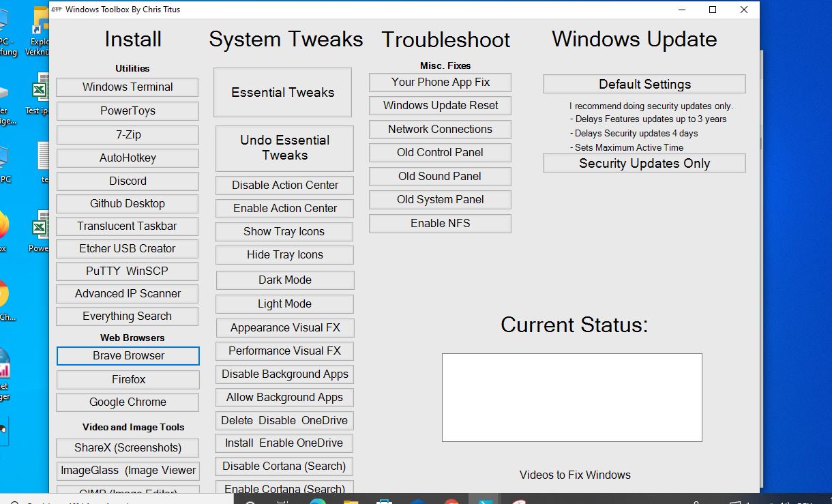Apply Appearance Visual FX
This screenshot has width=832, height=504.
click(x=285, y=328)
